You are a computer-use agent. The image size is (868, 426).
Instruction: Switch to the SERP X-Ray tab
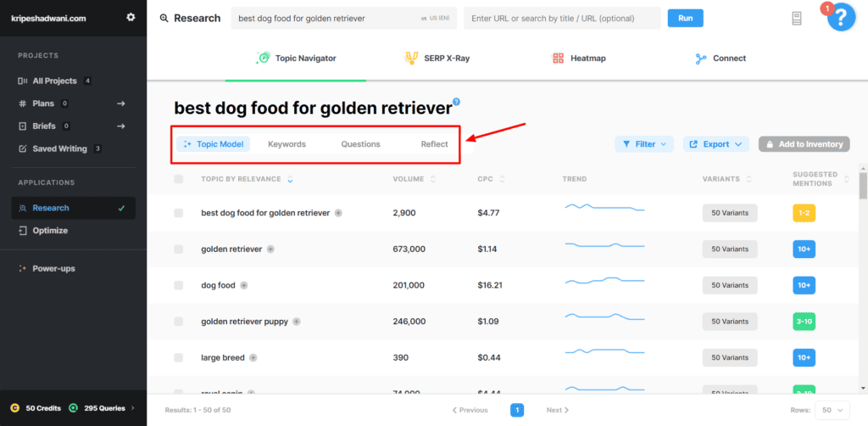(x=437, y=59)
